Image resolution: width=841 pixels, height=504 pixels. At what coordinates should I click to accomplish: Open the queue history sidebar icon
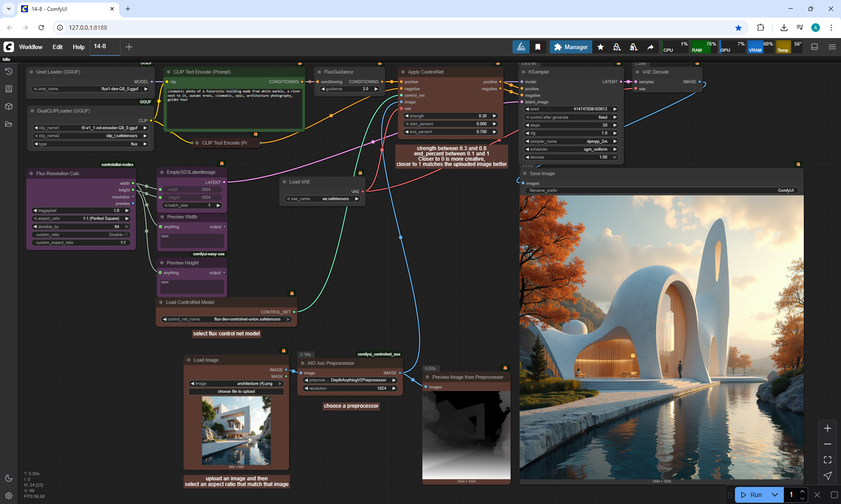point(8,71)
